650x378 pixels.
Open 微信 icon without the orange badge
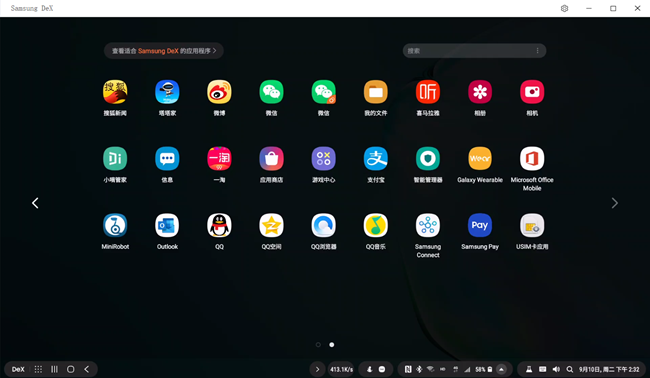tap(272, 92)
